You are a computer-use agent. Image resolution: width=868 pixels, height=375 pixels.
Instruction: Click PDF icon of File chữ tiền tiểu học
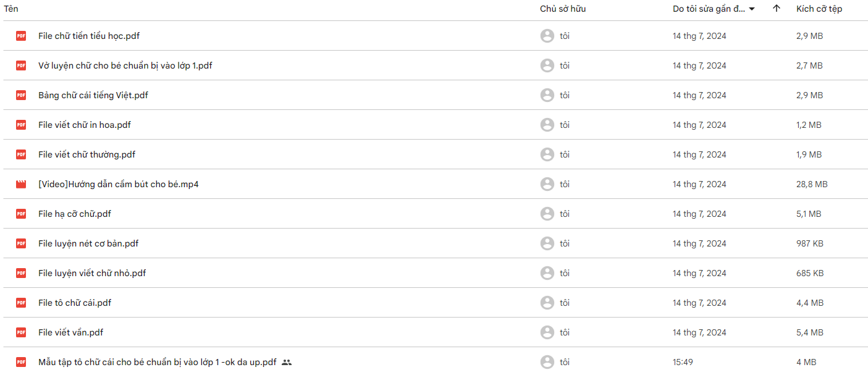(21, 36)
